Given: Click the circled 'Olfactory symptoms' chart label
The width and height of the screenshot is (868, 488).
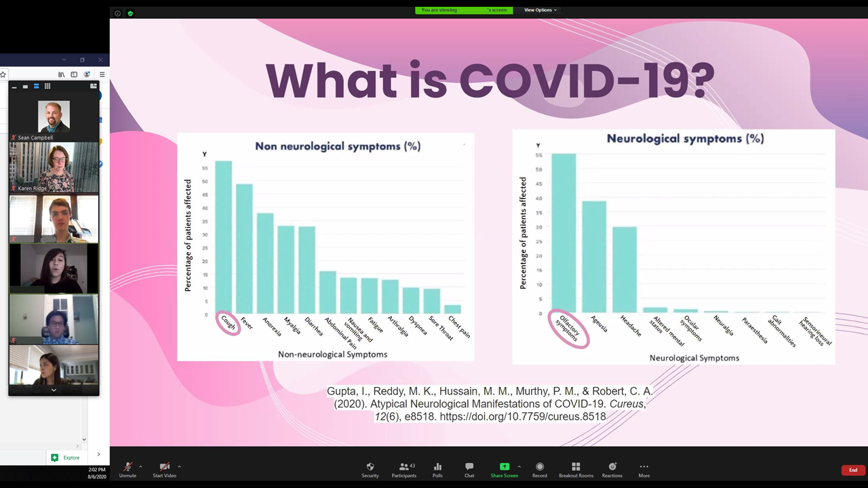Looking at the screenshot, I should [568, 330].
